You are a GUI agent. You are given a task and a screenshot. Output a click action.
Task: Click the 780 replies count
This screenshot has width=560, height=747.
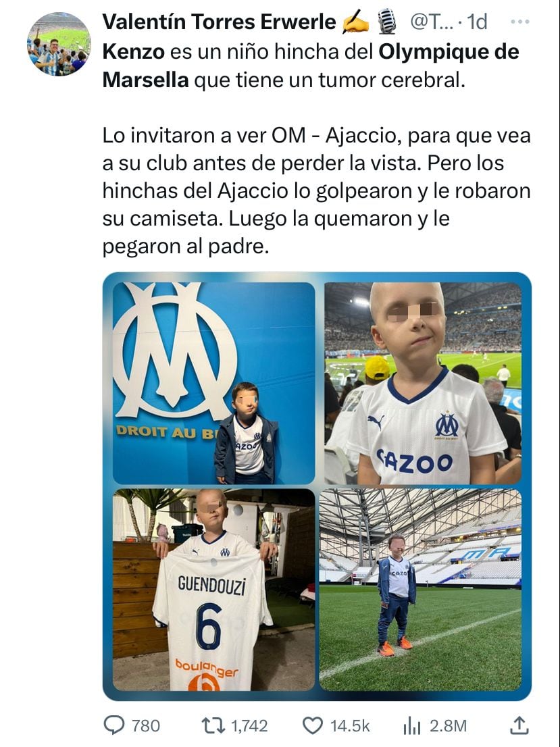[146, 726]
